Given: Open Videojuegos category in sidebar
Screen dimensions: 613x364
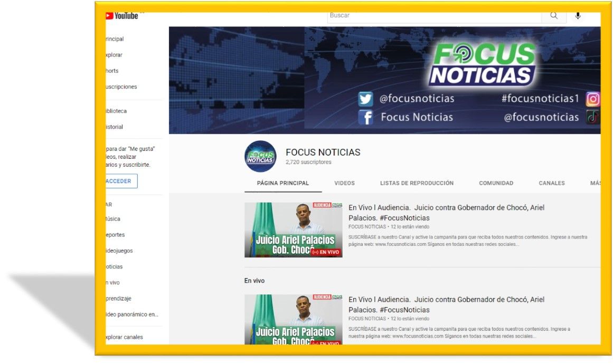Looking at the screenshot, I should [x=119, y=251].
